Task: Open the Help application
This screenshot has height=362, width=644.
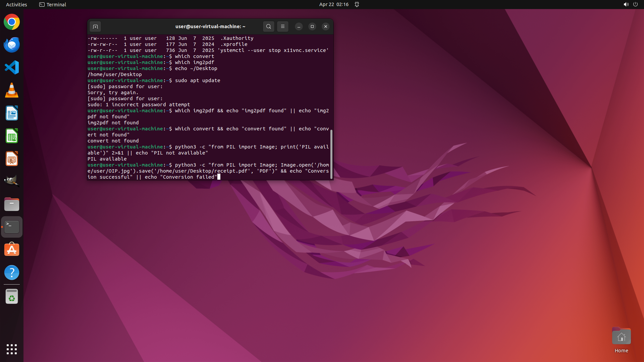Action: (x=12, y=273)
